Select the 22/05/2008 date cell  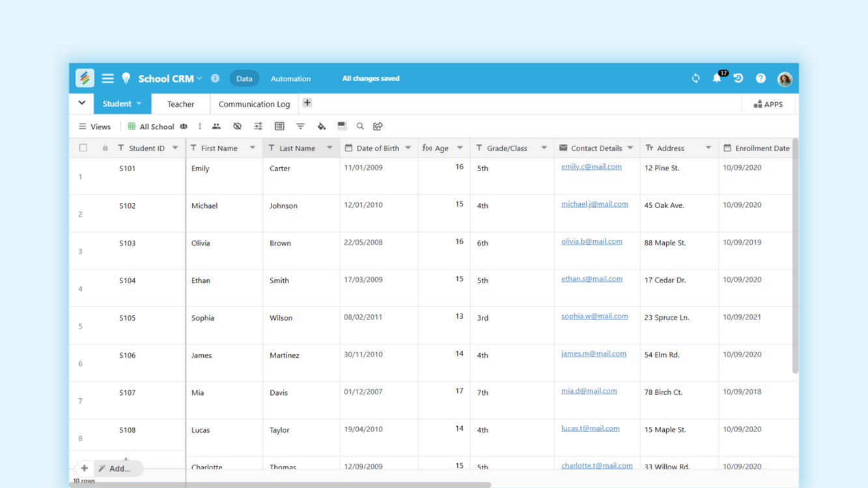click(379, 251)
